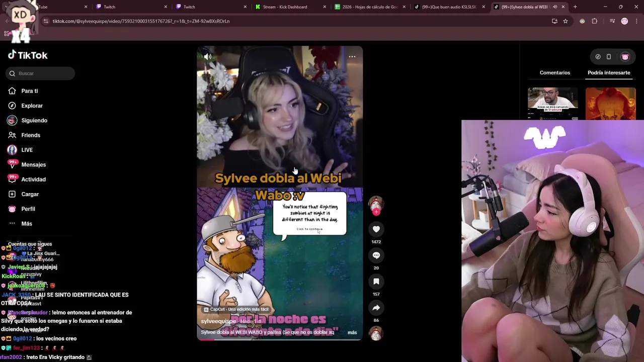The image size is (644, 362).
Task: Click the Cuentas que sigues heading
Action: point(30,244)
